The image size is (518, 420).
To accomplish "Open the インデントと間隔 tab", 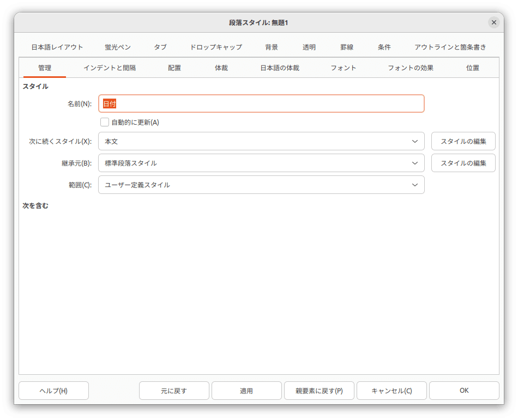I will (110, 68).
